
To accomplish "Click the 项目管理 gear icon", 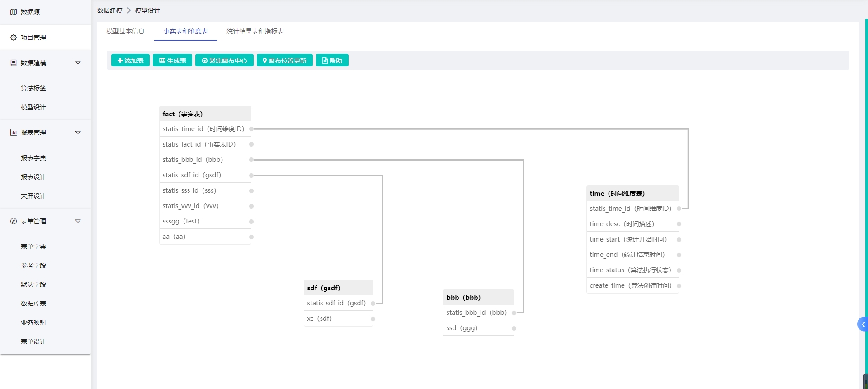I will pyautogui.click(x=14, y=38).
